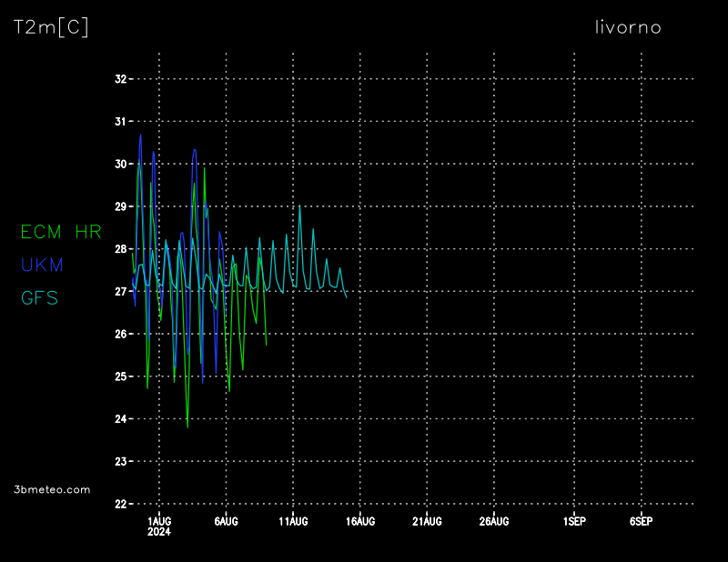Screen dimensions: 728x562
Task: Select the 27 temperature axis label
Action: pyautogui.click(x=120, y=292)
